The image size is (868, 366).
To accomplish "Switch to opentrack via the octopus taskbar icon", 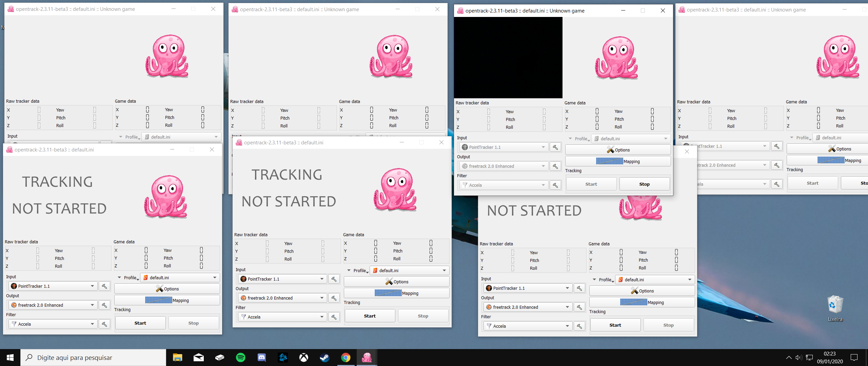I will [367, 357].
